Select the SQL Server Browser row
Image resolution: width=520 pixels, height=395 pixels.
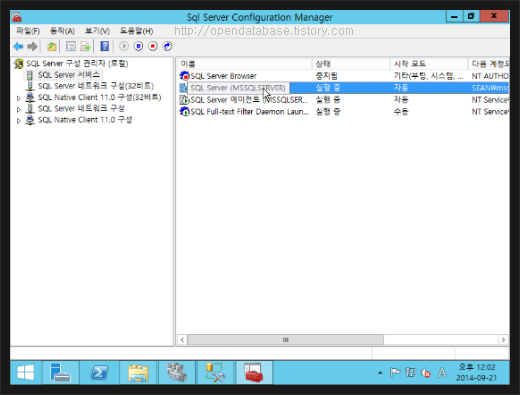(x=344, y=76)
